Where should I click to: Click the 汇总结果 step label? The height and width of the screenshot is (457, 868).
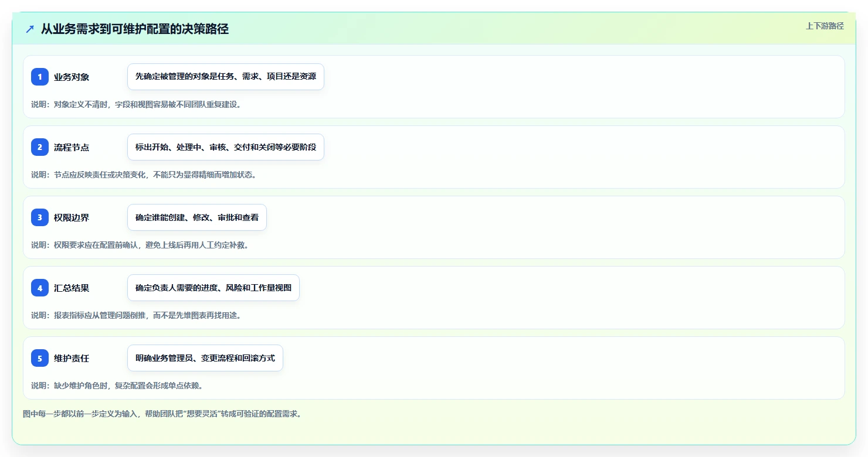coord(72,288)
